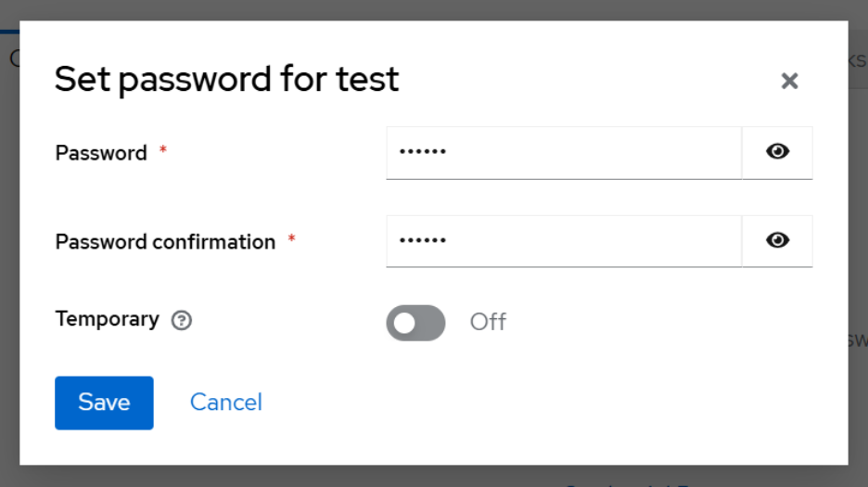Screen dimensions: 868x487
Task: Click the Set password for test heading
Action: 226,79
